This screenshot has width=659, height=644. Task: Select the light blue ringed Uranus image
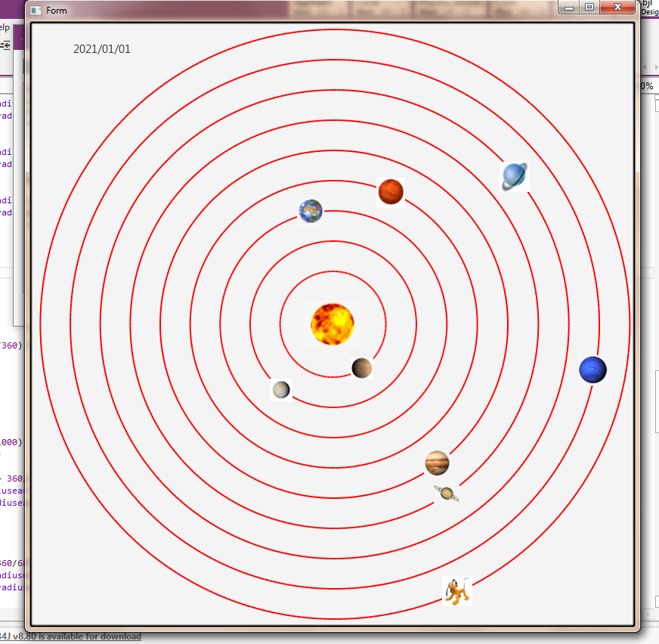pyautogui.click(x=515, y=176)
